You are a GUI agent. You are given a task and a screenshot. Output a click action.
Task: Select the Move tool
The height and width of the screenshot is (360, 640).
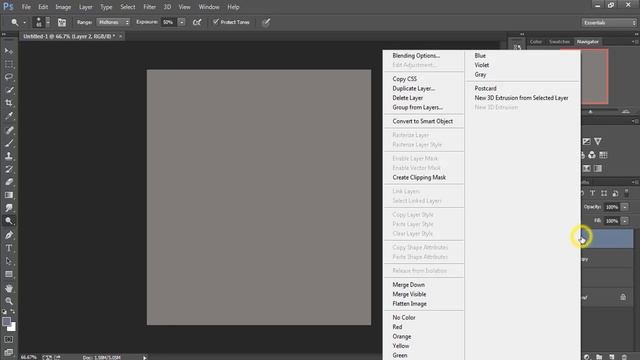(9, 51)
